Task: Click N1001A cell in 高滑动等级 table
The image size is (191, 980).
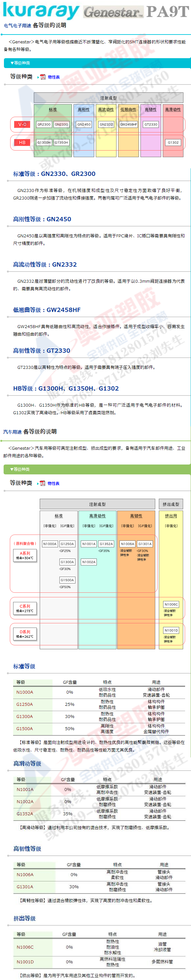Action: (x=32, y=790)
